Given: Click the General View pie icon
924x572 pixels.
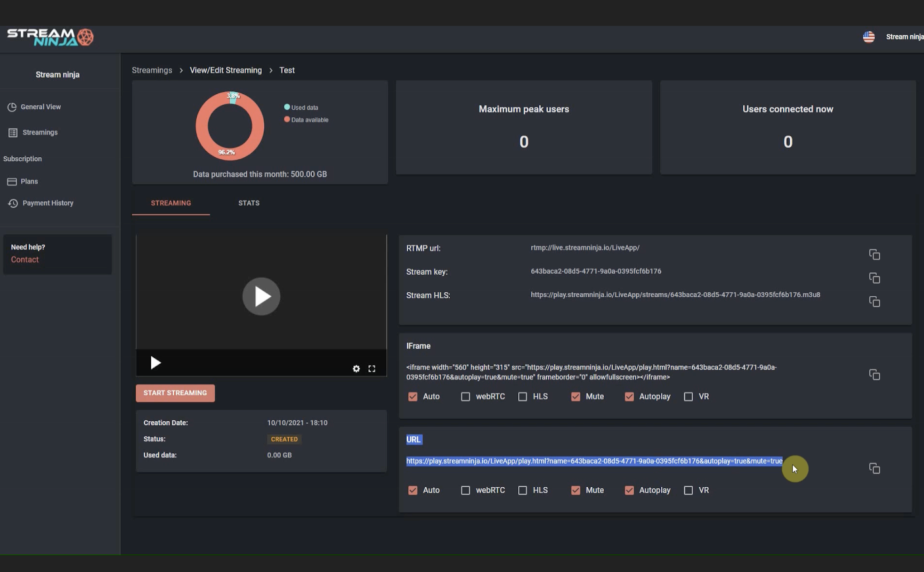Looking at the screenshot, I should (x=12, y=107).
